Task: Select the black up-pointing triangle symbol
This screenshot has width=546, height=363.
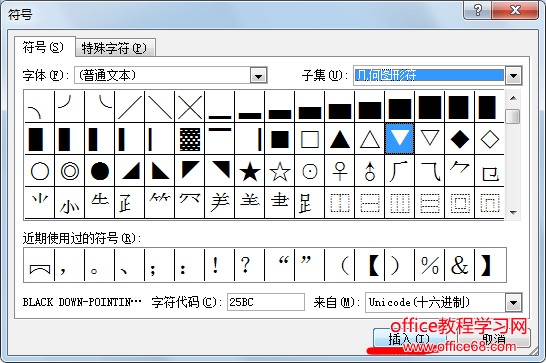Action: [x=340, y=139]
